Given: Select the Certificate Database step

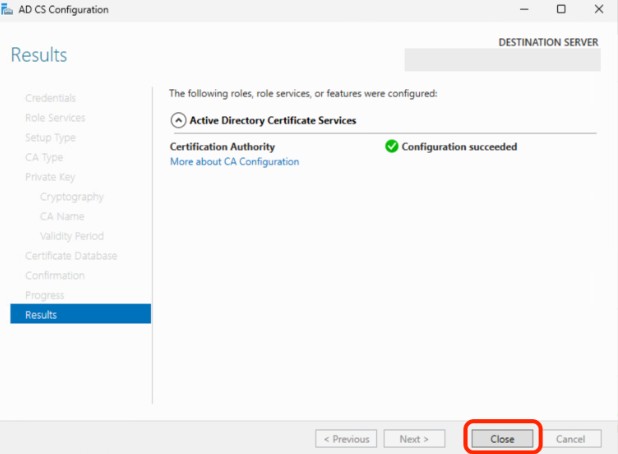Looking at the screenshot, I should pos(71,255).
